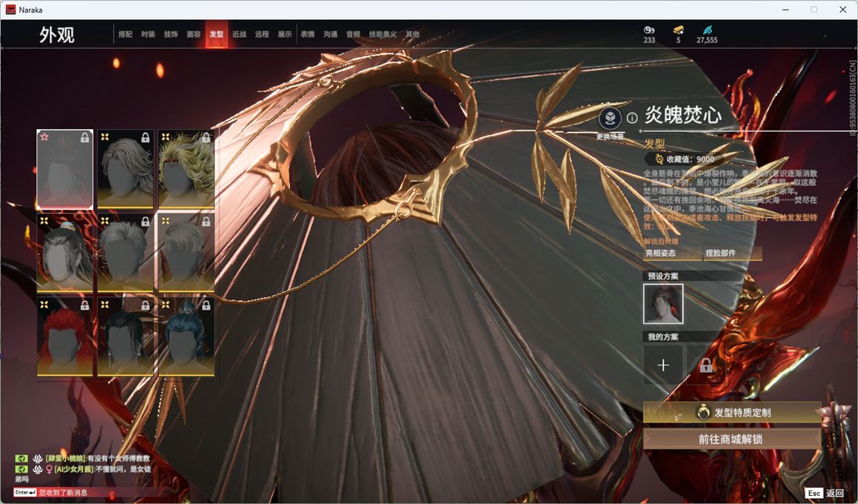This screenshot has height=504, width=858.
Task: Switch to the 时装 tab
Action: 148,35
